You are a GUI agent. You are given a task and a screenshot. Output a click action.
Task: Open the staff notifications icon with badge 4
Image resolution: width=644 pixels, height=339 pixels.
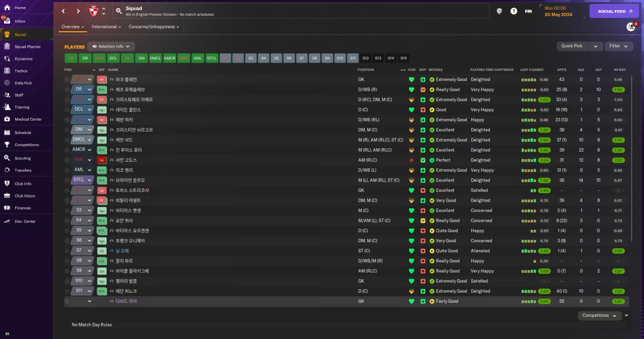631,27
